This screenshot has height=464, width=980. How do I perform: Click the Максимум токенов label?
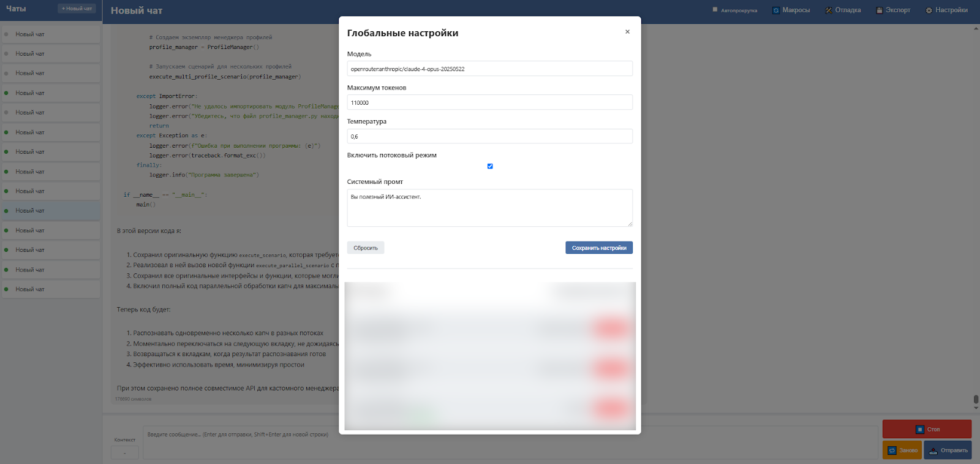point(377,88)
